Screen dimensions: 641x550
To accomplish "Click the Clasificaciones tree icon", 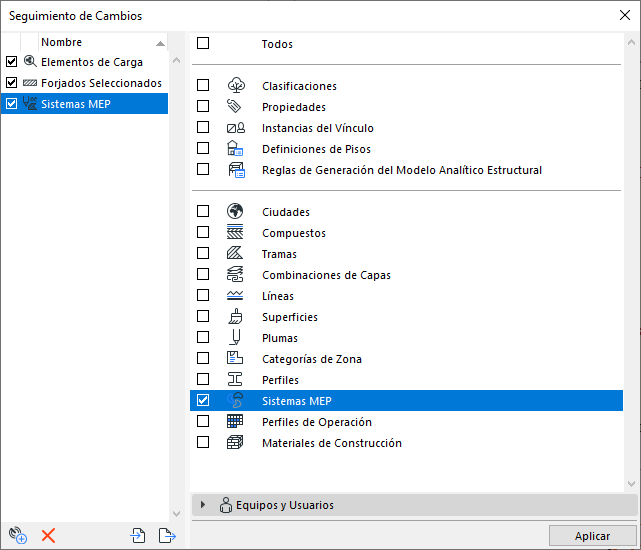I will pyautogui.click(x=236, y=85).
